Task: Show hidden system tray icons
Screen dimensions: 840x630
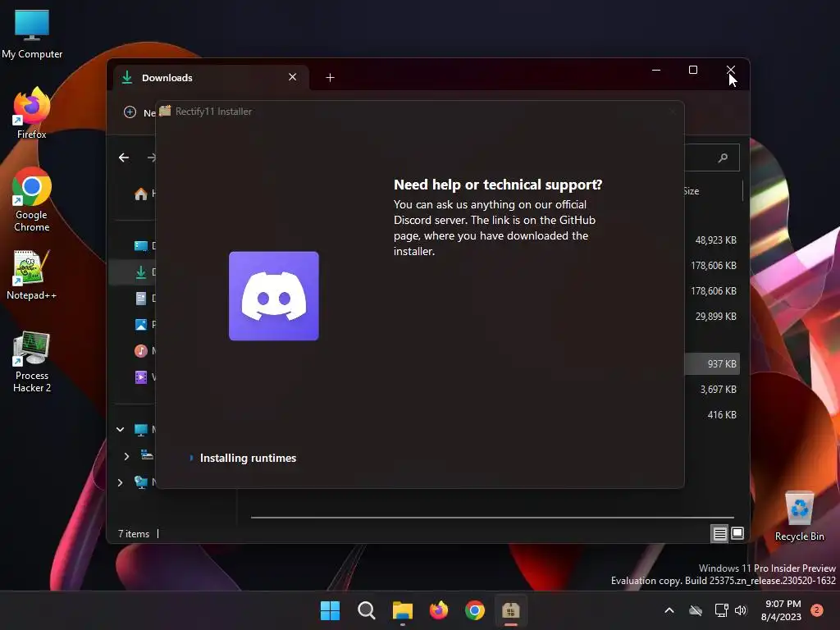Action: click(x=669, y=610)
